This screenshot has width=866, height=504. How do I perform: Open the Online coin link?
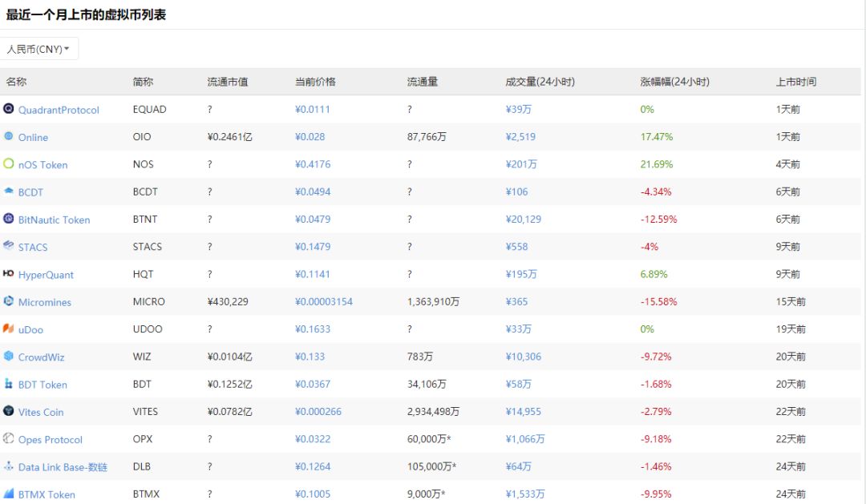33,138
